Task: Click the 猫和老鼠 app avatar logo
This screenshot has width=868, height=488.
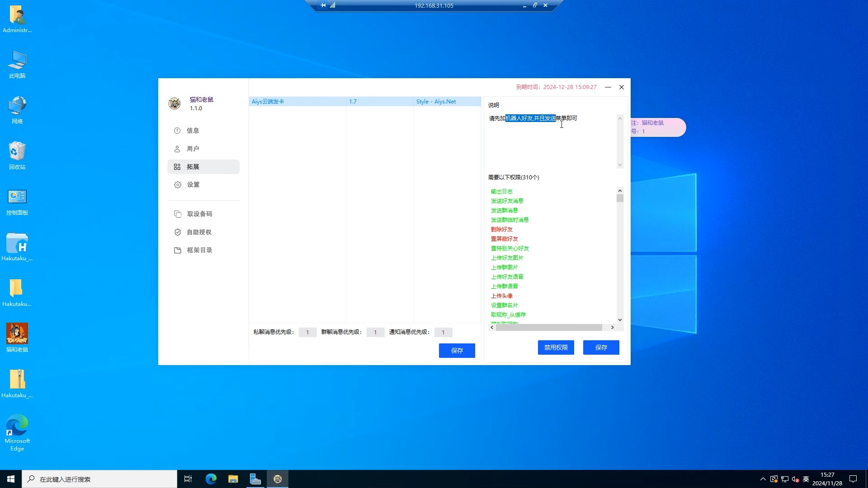Action: click(x=175, y=103)
